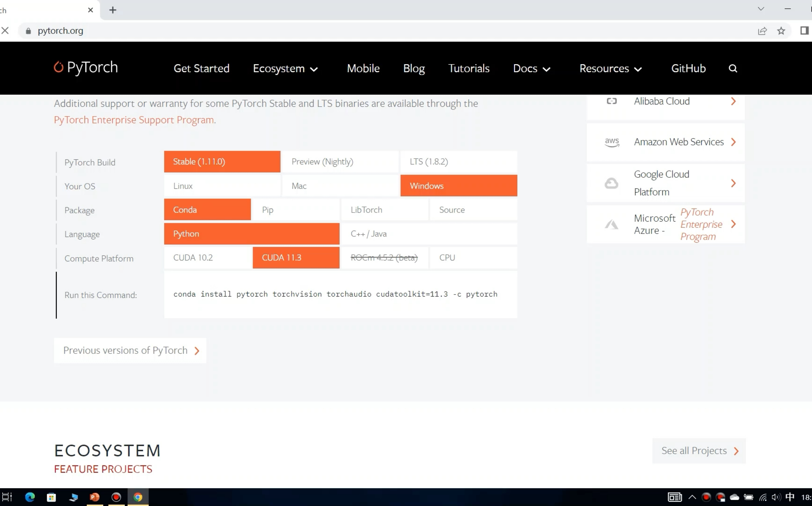Open the browser side panel icon
The height and width of the screenshot is (506, 812).
tap(804, 31)
